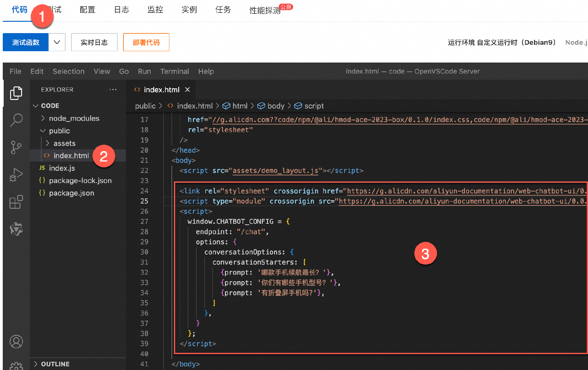Click the body breadcrumb item
Viewport: 588px width, 370px height.
[x=276, y=106]
